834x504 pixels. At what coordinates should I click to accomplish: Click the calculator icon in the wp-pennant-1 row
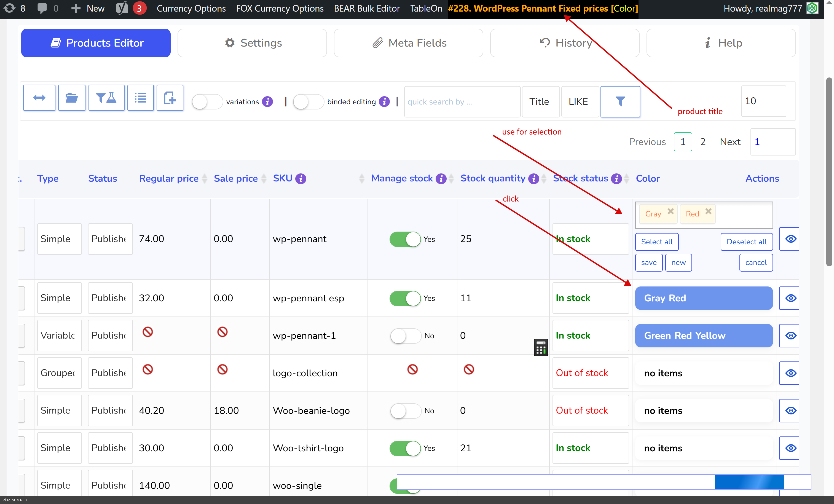[x=541, y=347]
